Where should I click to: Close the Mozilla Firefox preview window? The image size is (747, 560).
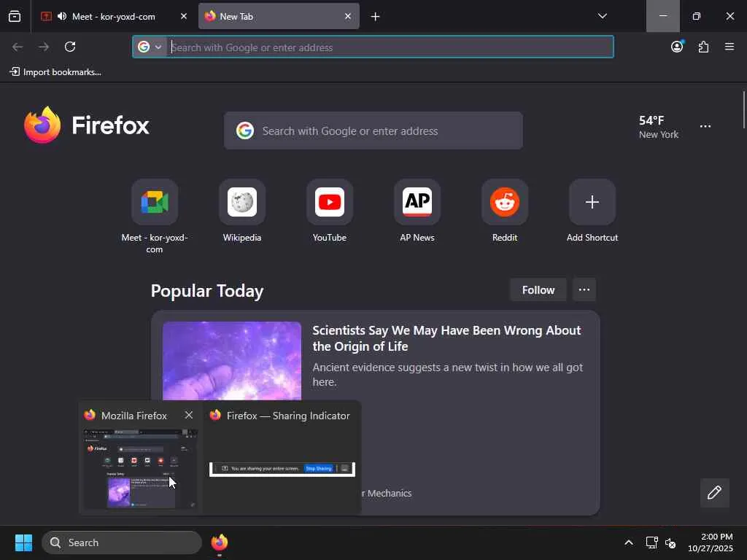(x=189, y=415)
